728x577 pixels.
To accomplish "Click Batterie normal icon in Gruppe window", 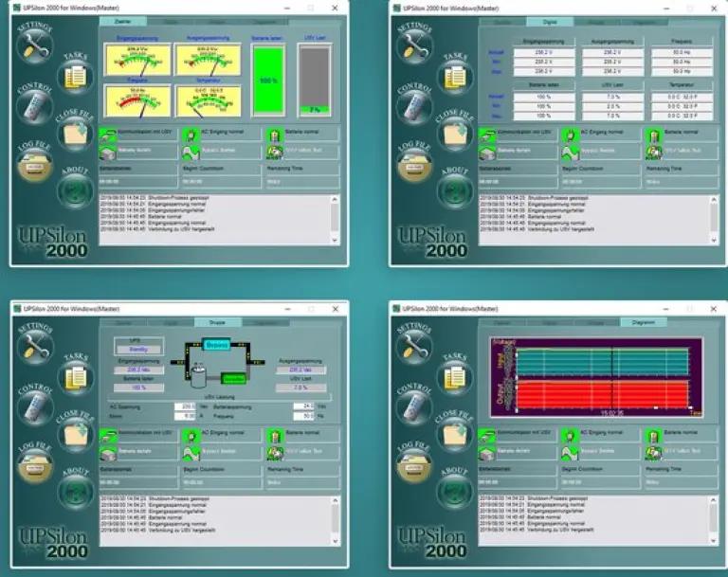I will tap(275, 436).
